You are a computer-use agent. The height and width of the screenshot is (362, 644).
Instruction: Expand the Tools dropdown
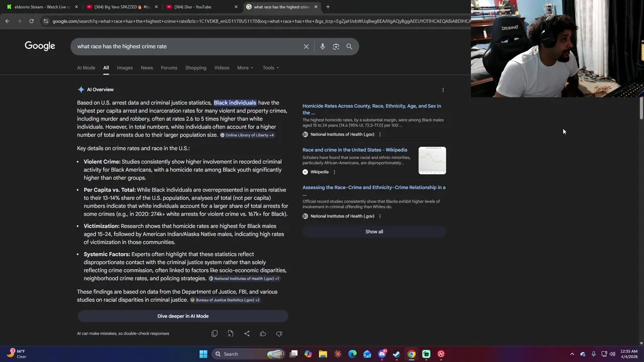[271, 68]
